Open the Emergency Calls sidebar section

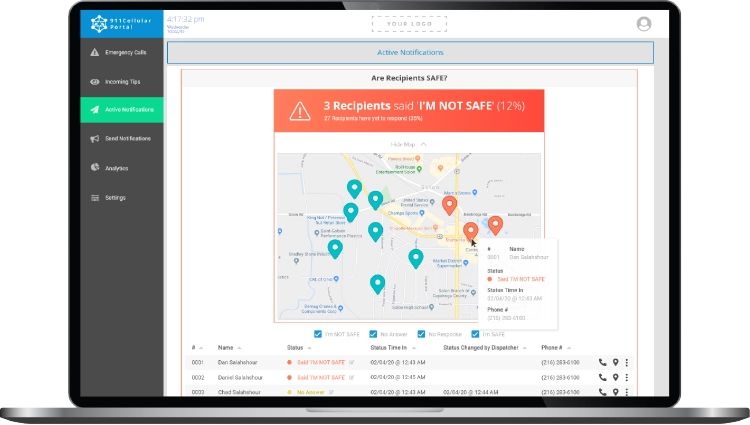click(121, 53)
